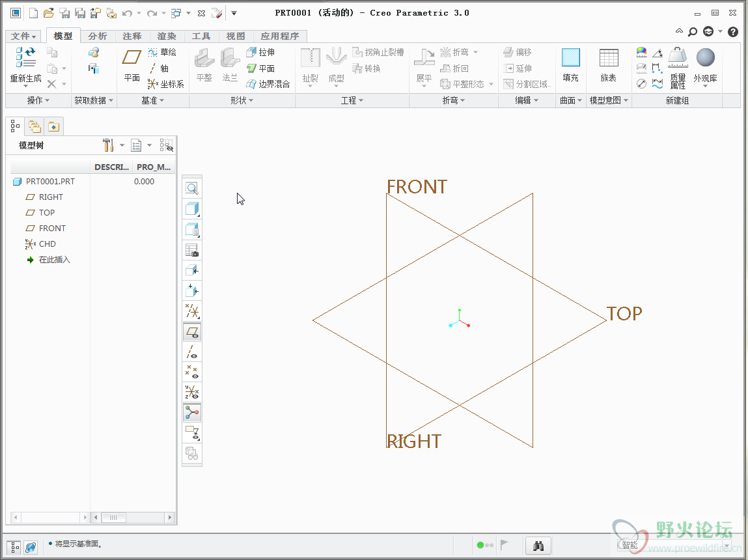This screenshot has height=560, width=748.
Task: Select the RIGHT plane in model tree
Action: [x=44, y=197]
